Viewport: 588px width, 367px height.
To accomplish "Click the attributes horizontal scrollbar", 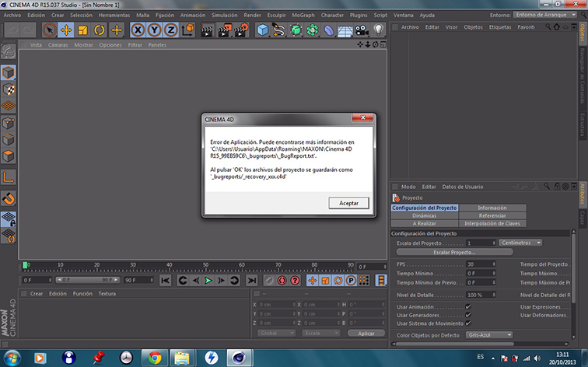I will tap(454, 344).
